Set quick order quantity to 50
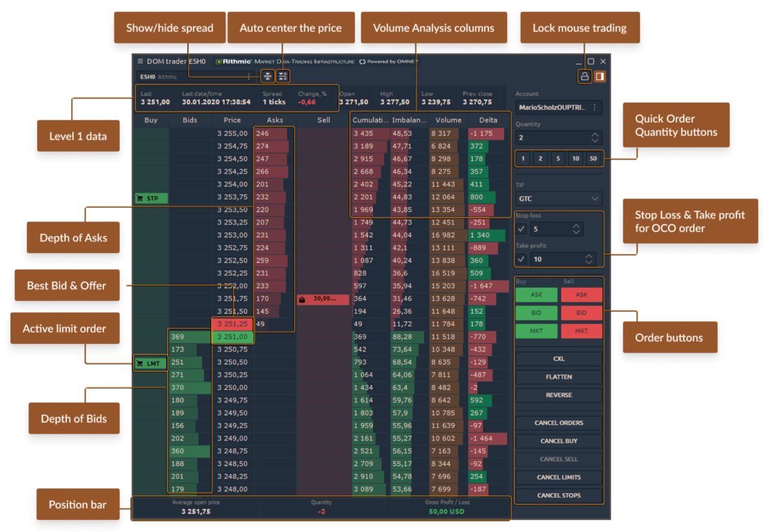The height and width of the screenshot is (532, 765). pos(593,158)
